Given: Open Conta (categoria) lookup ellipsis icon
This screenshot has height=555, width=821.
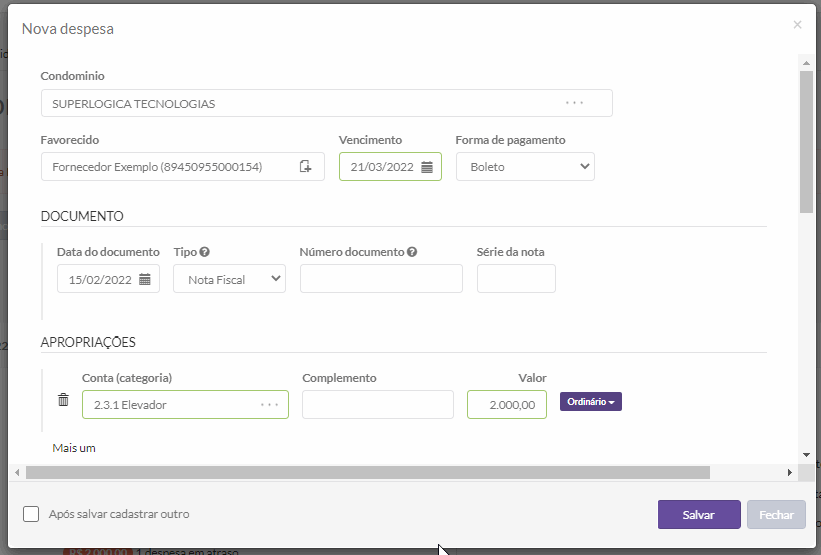Looking at the screenshot, I should pos(270,404).
